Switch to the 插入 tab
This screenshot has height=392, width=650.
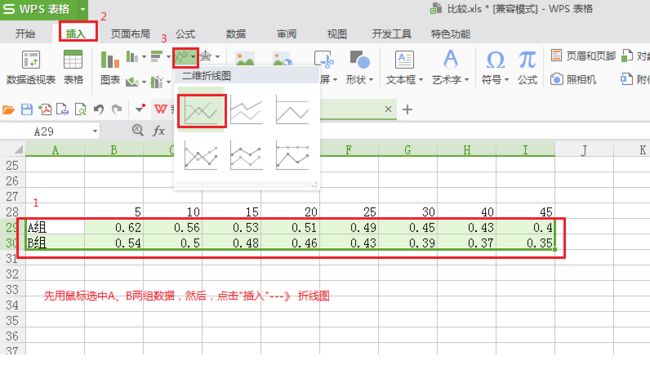76,34
